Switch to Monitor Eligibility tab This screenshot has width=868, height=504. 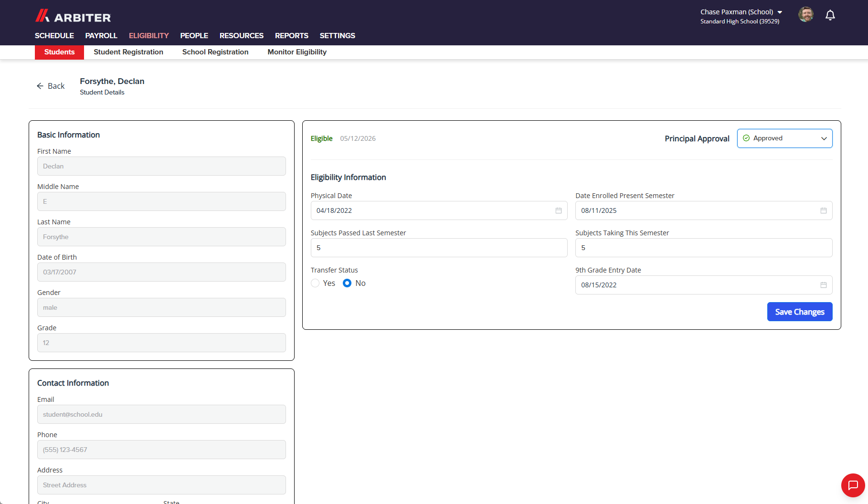click(x=297, y=52)
